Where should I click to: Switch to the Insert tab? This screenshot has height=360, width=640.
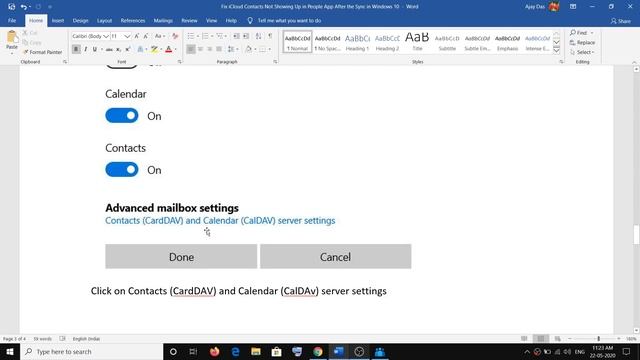tap(58, 20)
